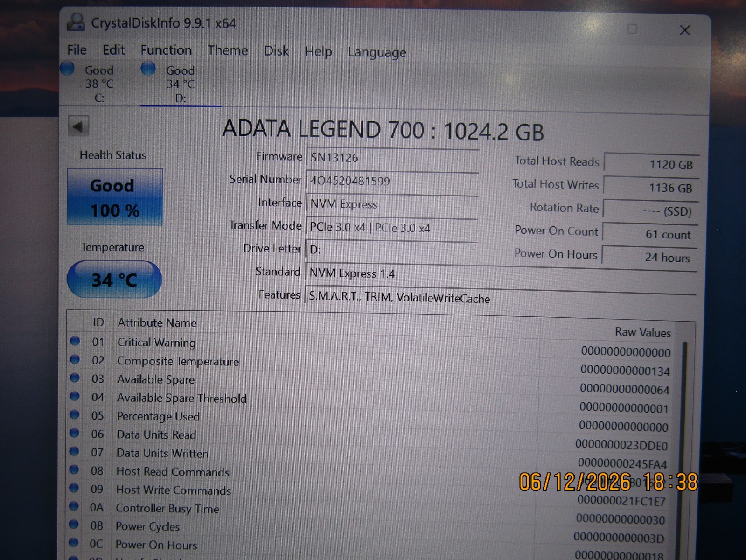This screenshot has height=560, width=746.
Task: Click Power On Count value 61 count
Action: click(649, 234)
